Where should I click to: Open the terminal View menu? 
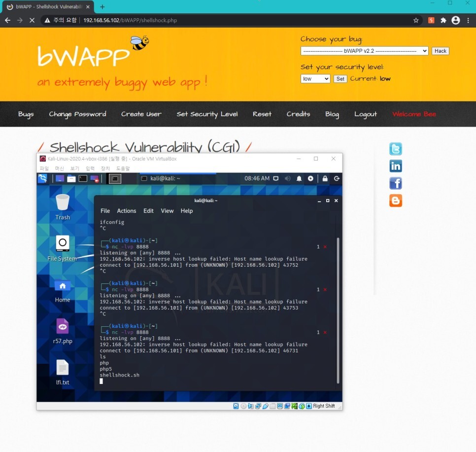167,211
